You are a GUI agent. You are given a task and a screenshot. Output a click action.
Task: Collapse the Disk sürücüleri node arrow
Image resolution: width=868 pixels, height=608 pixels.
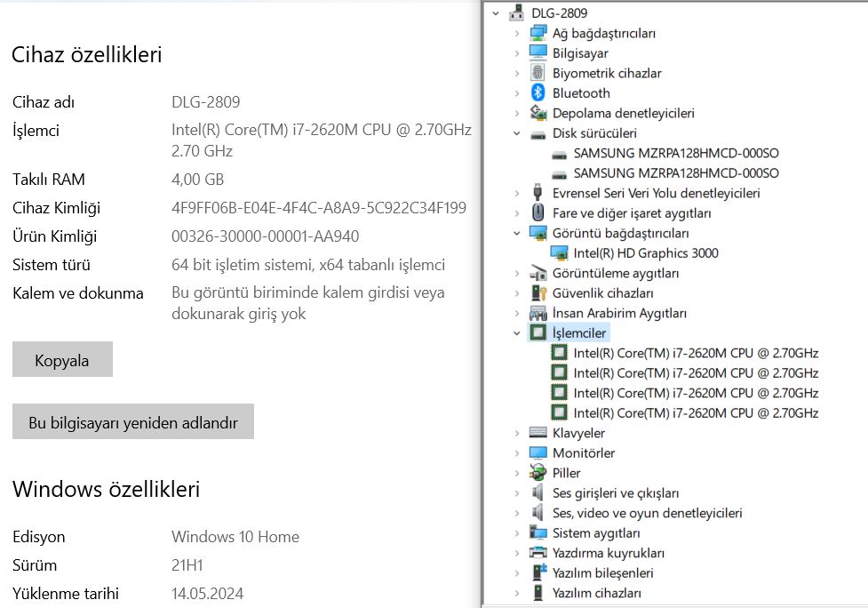point(517,133)
